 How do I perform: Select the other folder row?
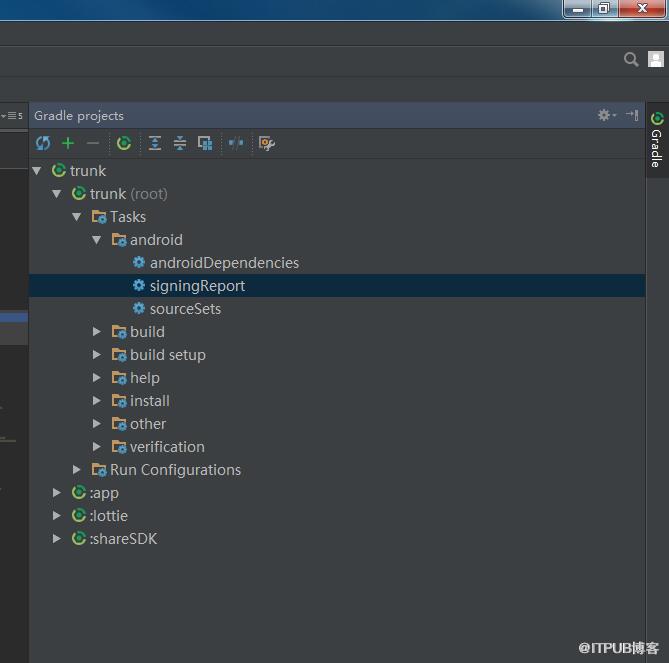(337, 424)
